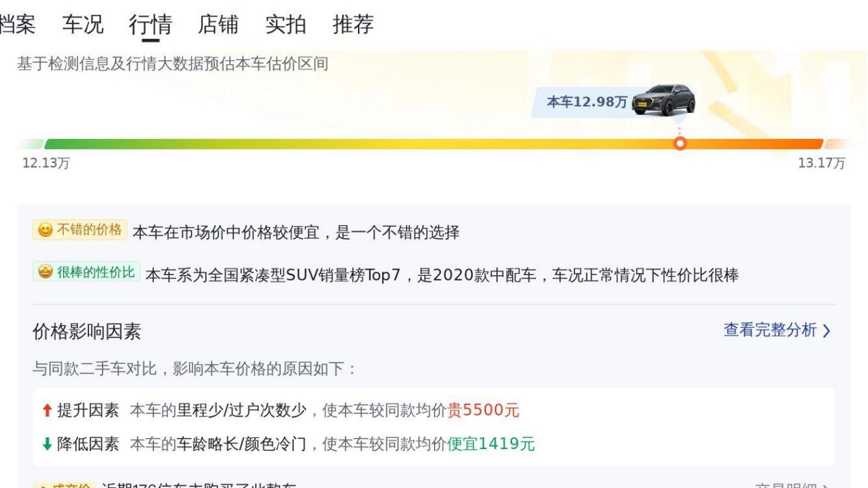Click the car thumbnail above the price bar
Screen dimensions: 868x488
point(663,101)
